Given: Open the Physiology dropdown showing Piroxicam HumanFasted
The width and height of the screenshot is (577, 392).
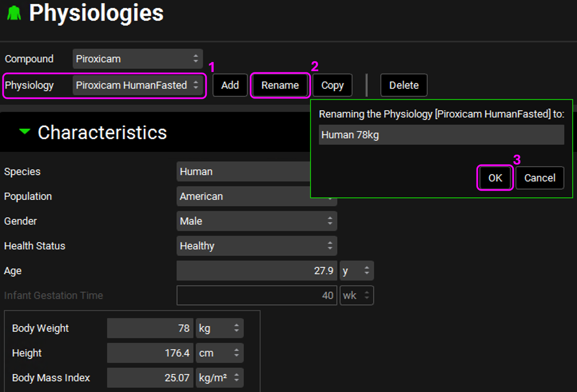Looking at the screenshot, I should pos(137,85).
